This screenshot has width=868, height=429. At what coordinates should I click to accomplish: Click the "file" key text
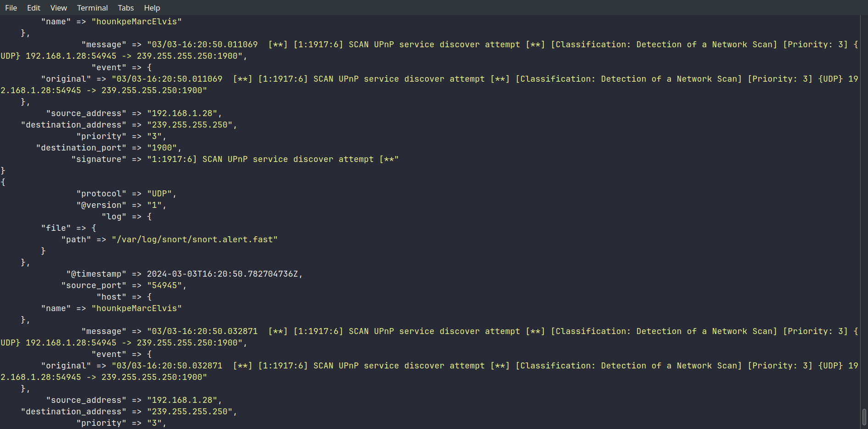click(56, 228)
